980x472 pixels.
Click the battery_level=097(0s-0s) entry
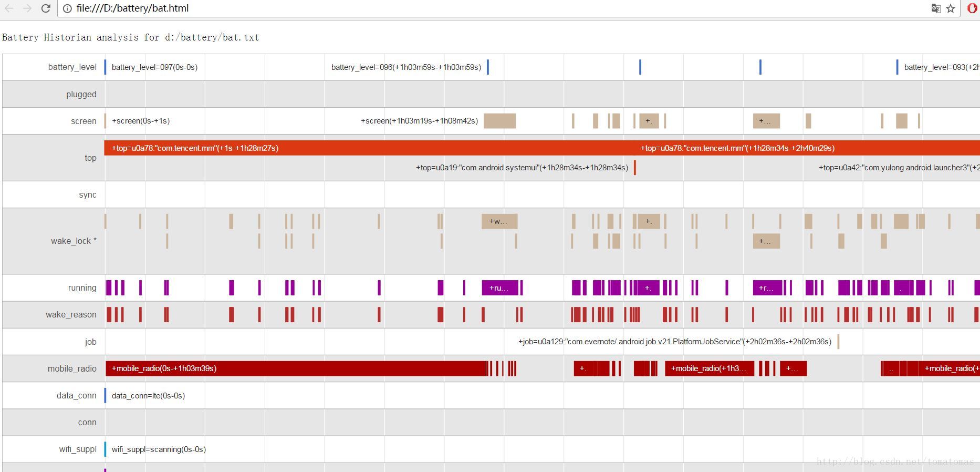[154, 67]
